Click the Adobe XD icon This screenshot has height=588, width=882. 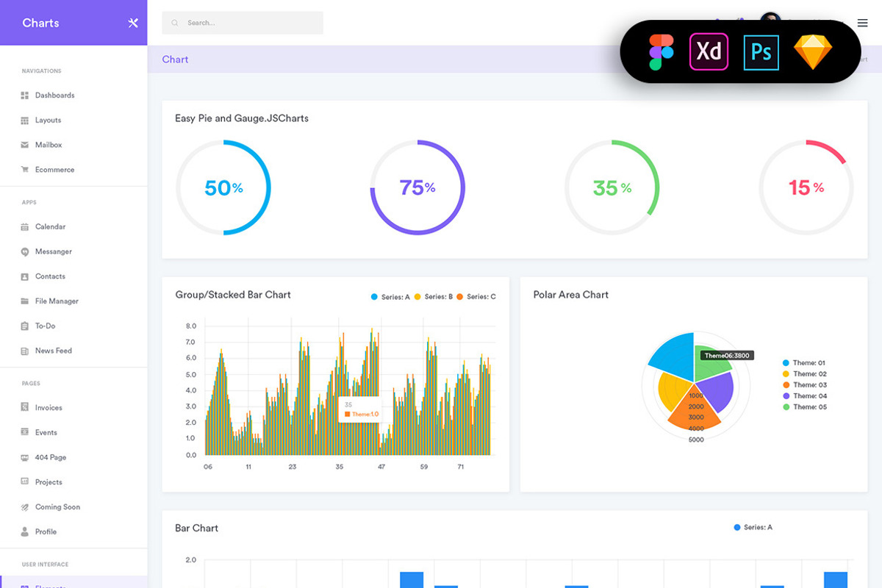[x=709, y=51]
